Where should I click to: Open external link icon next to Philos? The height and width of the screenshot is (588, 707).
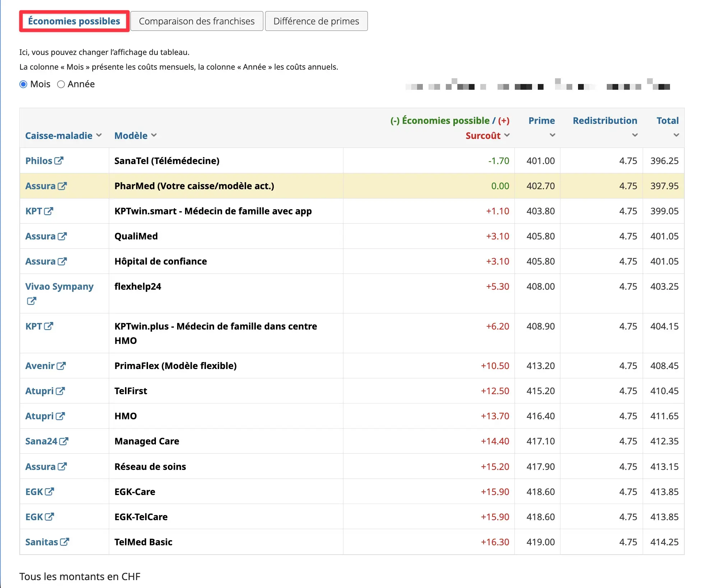(59, 160)
